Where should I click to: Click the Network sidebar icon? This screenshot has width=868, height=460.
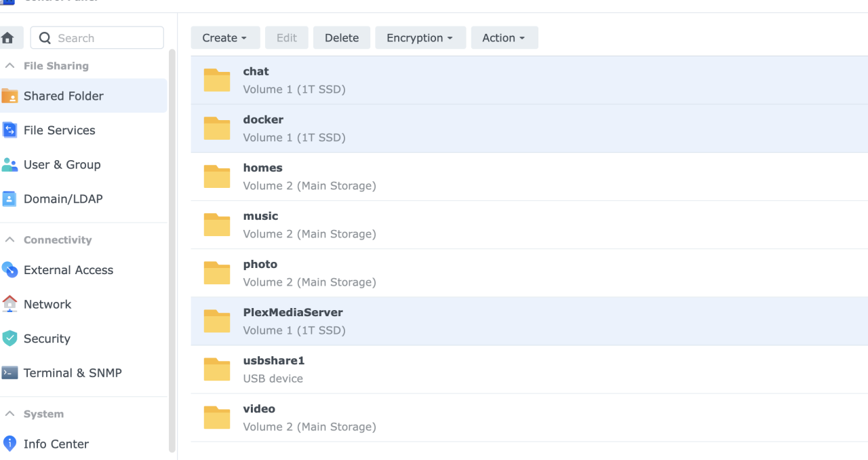(9, 304)
